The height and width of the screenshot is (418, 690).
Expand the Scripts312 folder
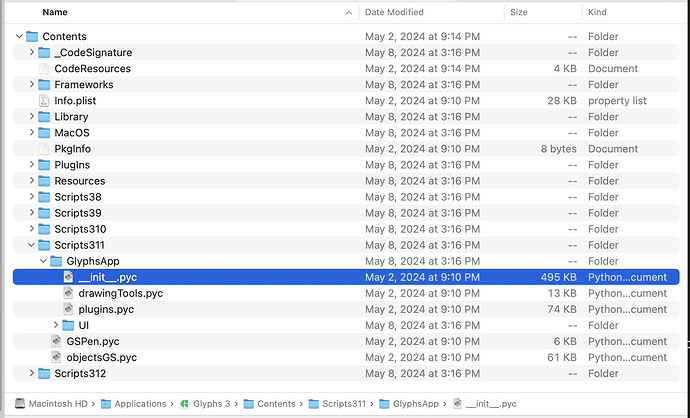[32, 373]
